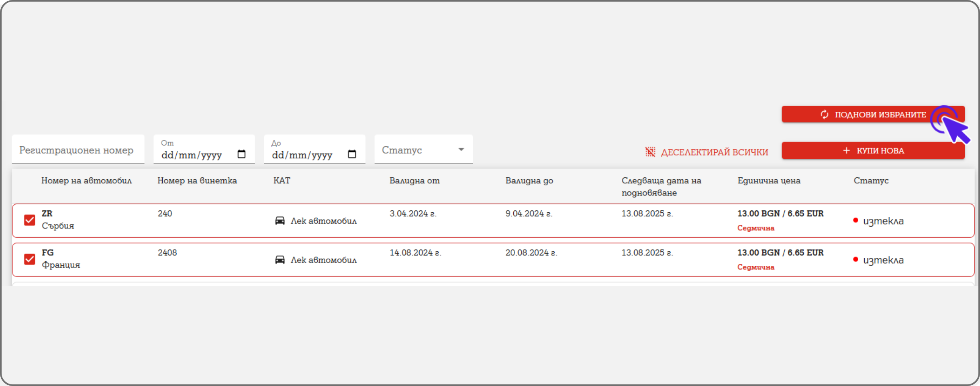This screenshot has height=386, width=980.
Task: Click the Валидна от column header
Action: [414, 181]
